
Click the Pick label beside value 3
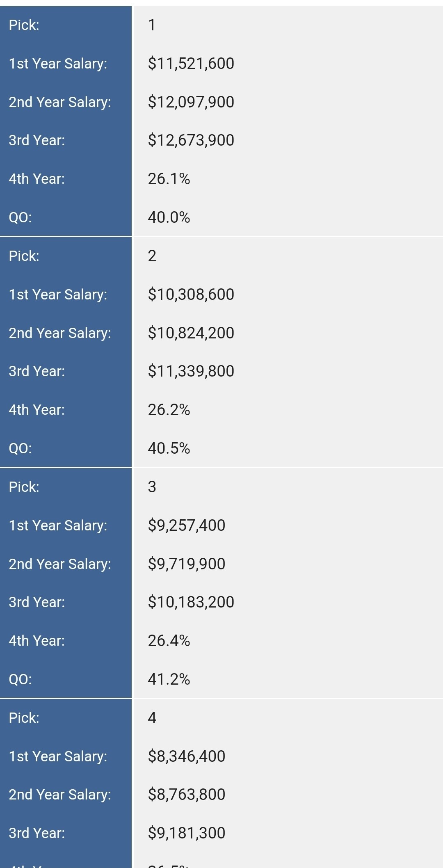[x=24, y=487]
